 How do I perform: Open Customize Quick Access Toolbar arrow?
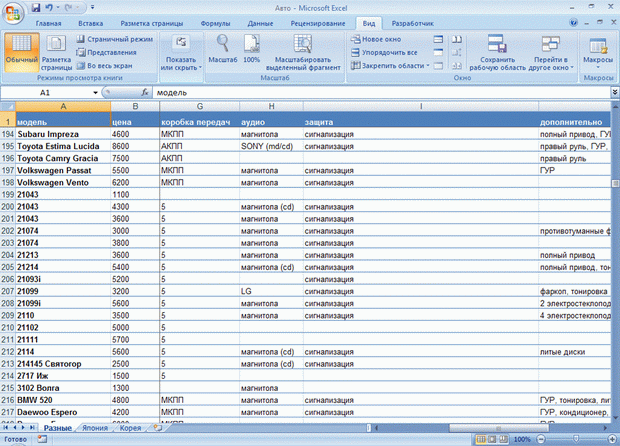(92, 8)
